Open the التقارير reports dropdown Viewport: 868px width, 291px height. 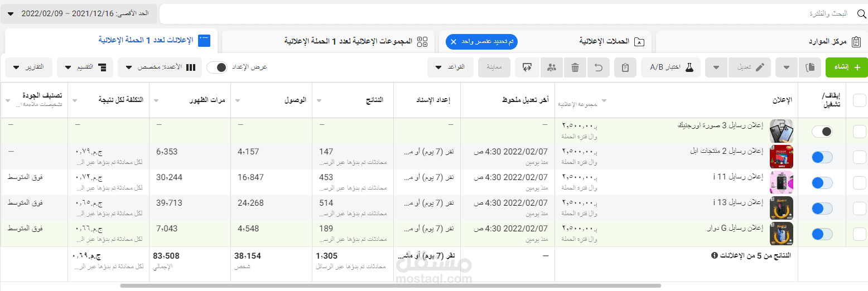click(28, 67)
